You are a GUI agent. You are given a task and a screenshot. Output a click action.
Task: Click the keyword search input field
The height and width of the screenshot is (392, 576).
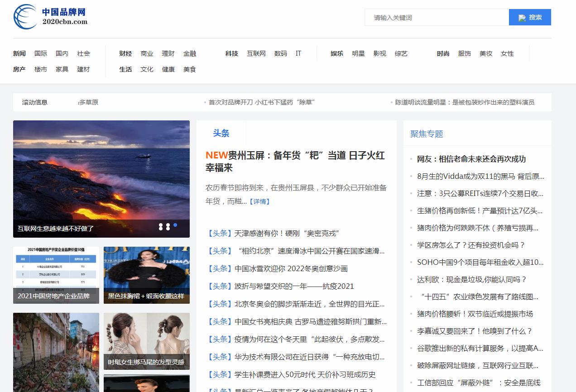tap(437, 18)
